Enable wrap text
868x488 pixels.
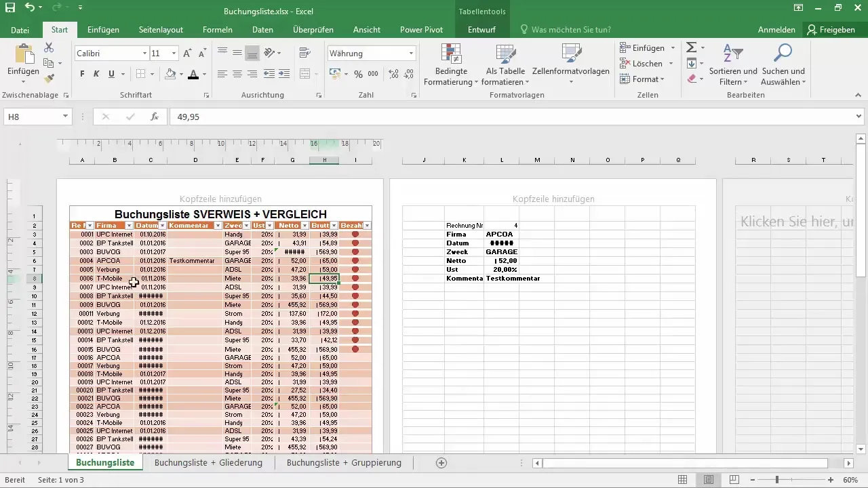304,53
